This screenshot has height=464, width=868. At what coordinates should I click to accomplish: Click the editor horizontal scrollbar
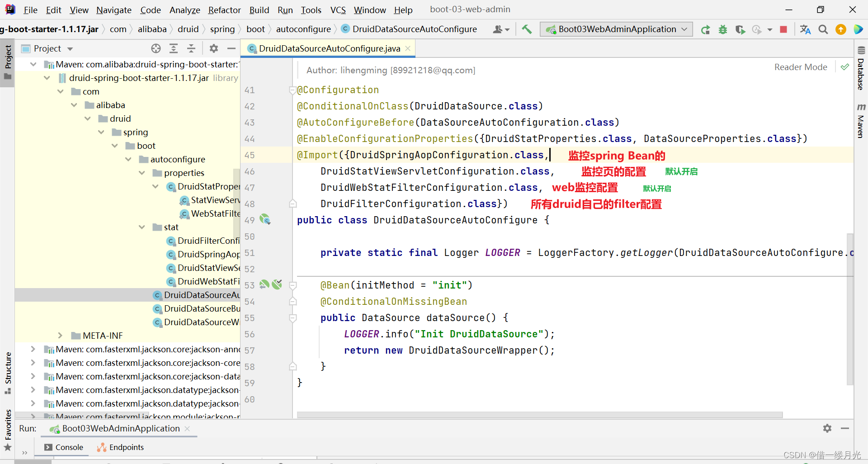[540, 415]
